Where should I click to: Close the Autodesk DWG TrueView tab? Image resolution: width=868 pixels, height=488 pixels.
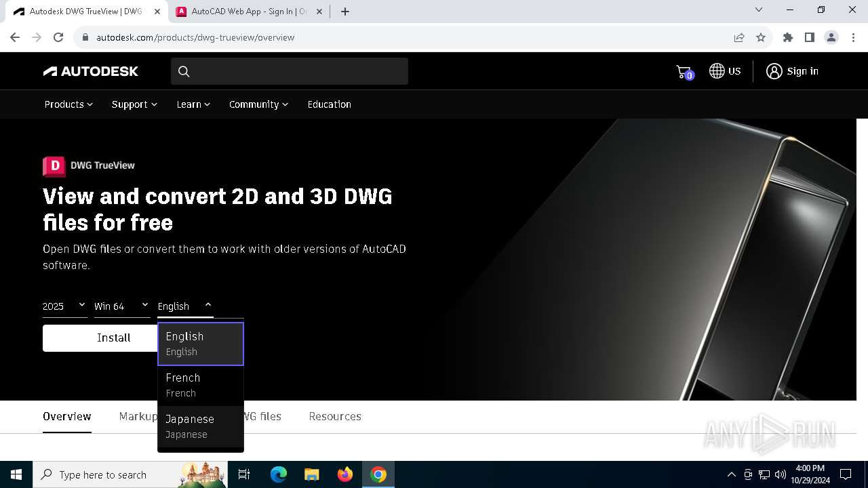(158, 12)
